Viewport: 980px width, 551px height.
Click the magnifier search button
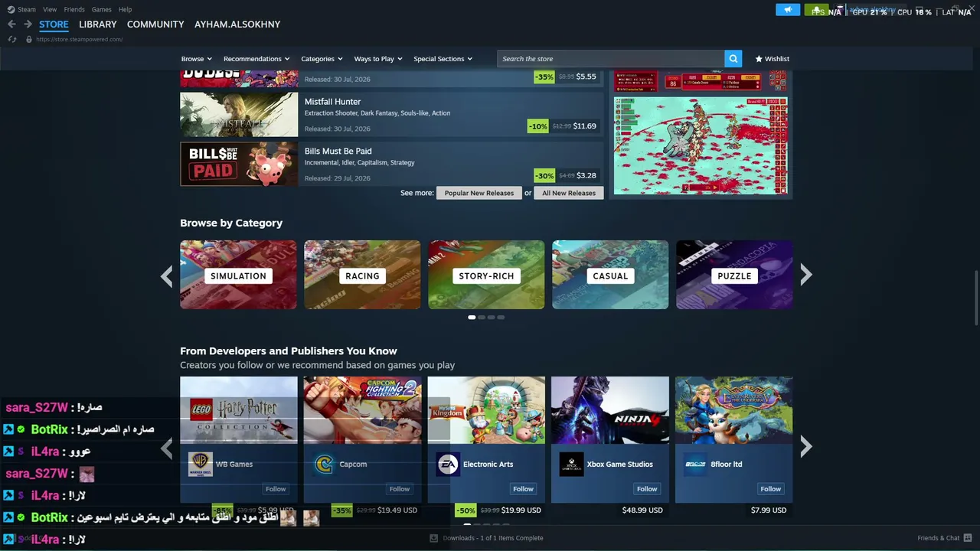[733, 59]
